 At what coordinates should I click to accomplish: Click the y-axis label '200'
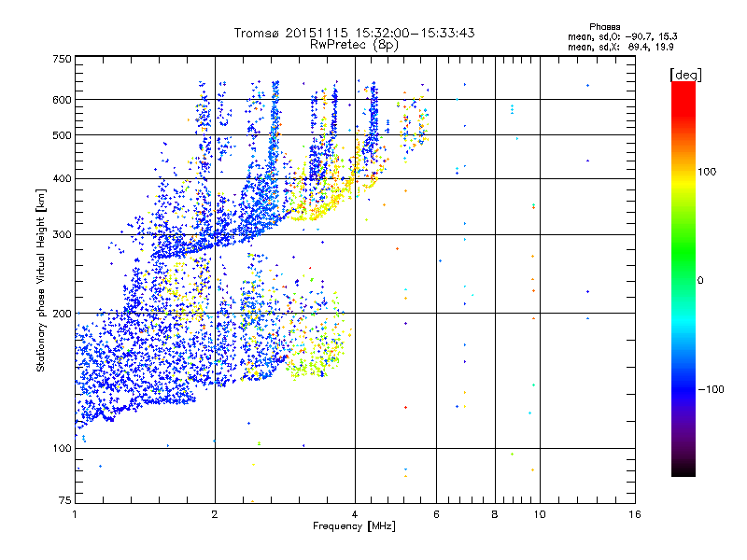coord(62,314)
